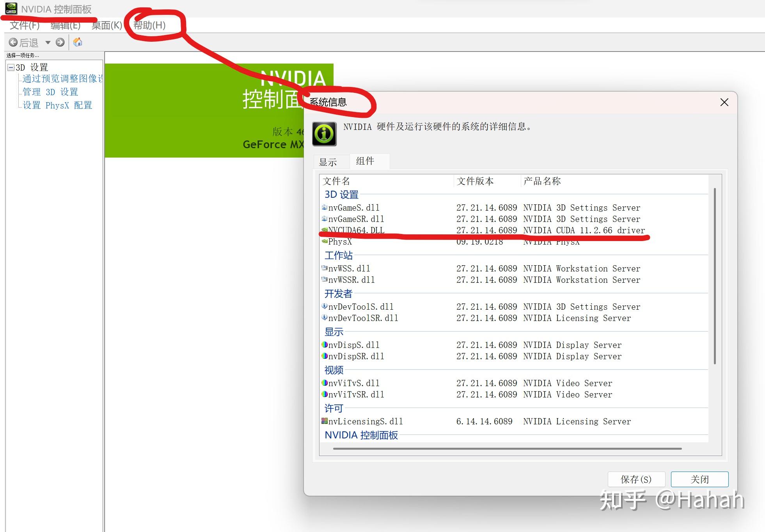Select the NVIDIA 控制面板 group header
Screen dimensions: 765x532
[x=361, y=435]
